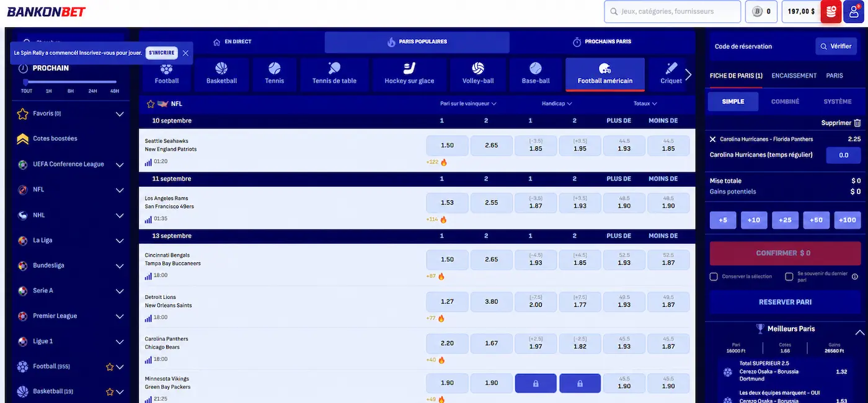
Task: Collapse the Meilleurs Paris panel
Action: [x=860, y=332]
